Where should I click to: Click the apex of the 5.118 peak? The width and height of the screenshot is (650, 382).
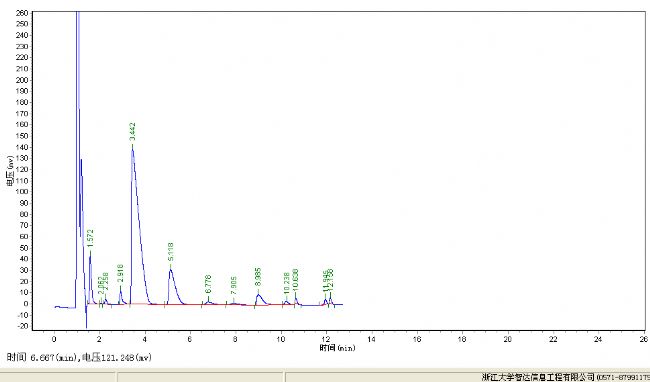click(x=170, y=269)
